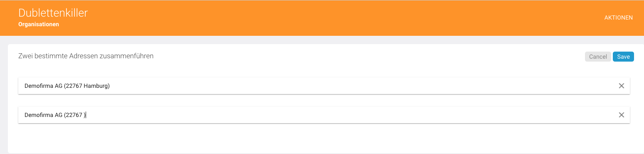Click the word 'Hamburg' in first field
644x154 pixels.
(x=96, y=86)
